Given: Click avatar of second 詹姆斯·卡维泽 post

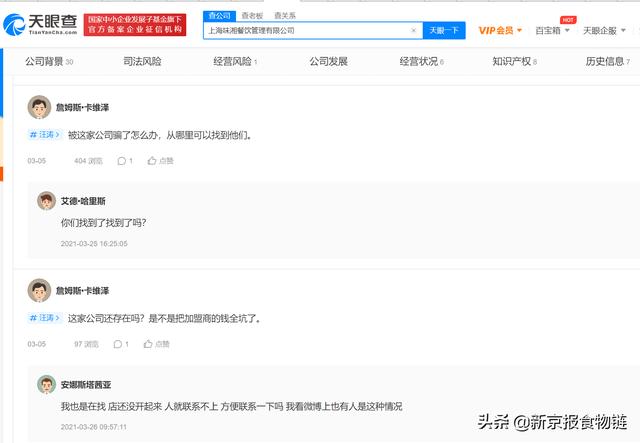Looking at the screenshot, I should tap(39, 290).
